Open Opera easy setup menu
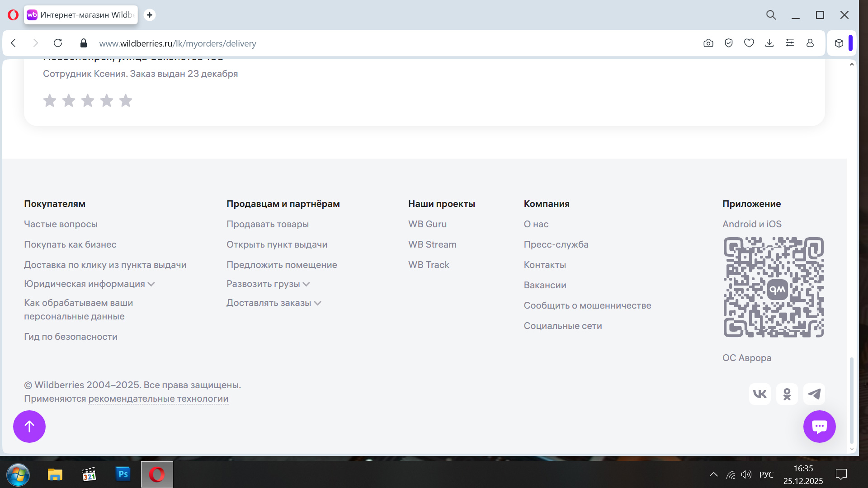The image size is (868, 488). pos(790,43)
